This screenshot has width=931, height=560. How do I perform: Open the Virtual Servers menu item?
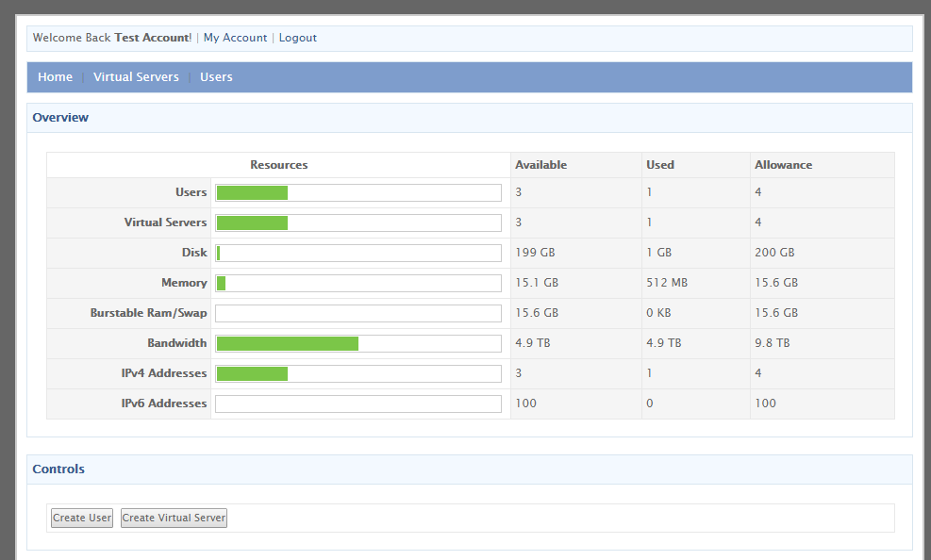tap(136, 77)
